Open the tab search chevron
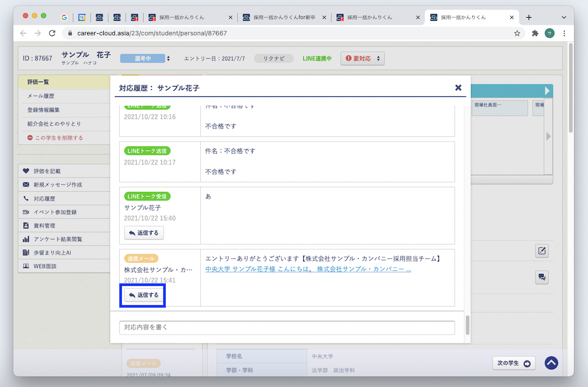588x387 pixels. click(x=564, y=17)
